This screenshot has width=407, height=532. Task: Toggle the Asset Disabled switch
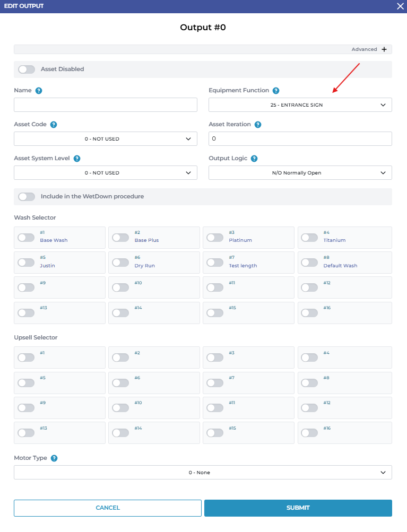click(x=27, y=69)
